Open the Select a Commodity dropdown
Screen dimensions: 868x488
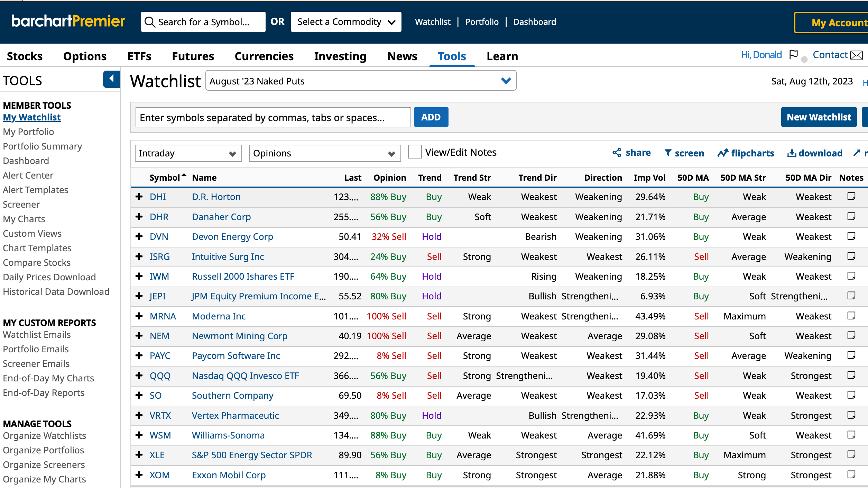346,22
